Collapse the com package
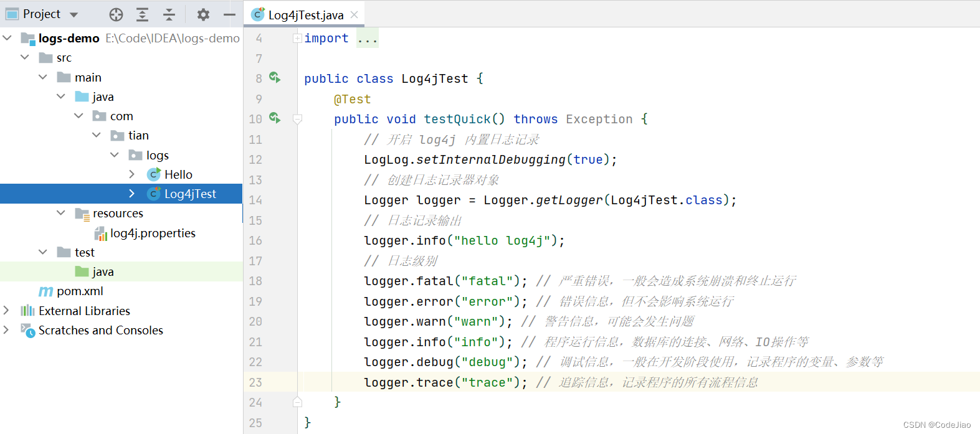 [x=78, y=116]
